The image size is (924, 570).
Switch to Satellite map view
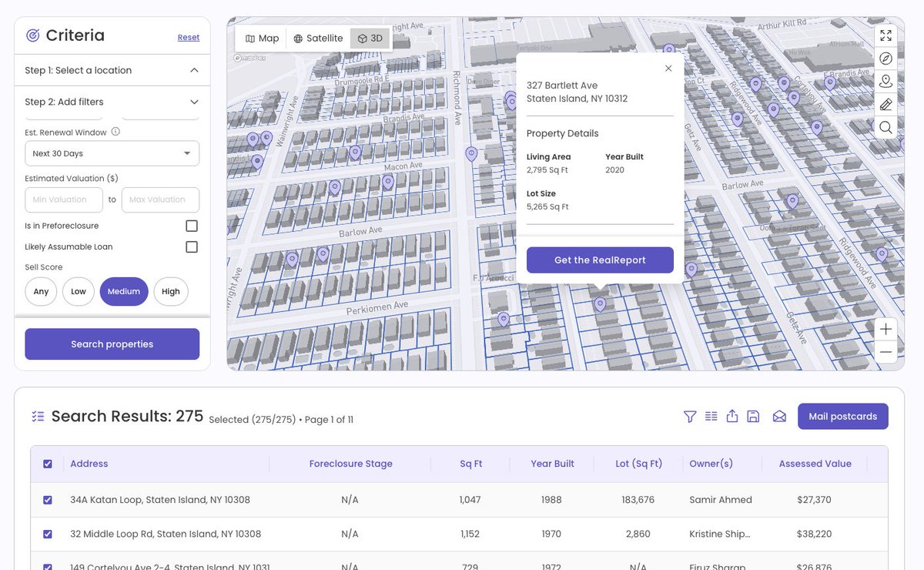tap(318, 39)
